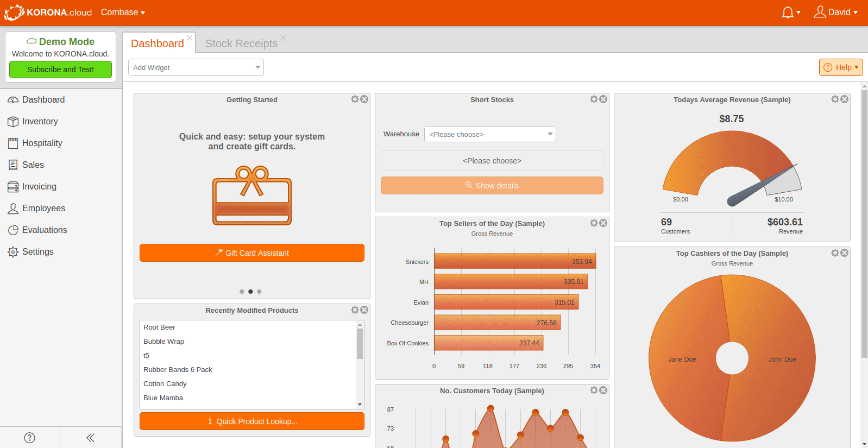Open the David user menu
The height and width of the screenshot is (448, 868).
[x=836, y=12]
